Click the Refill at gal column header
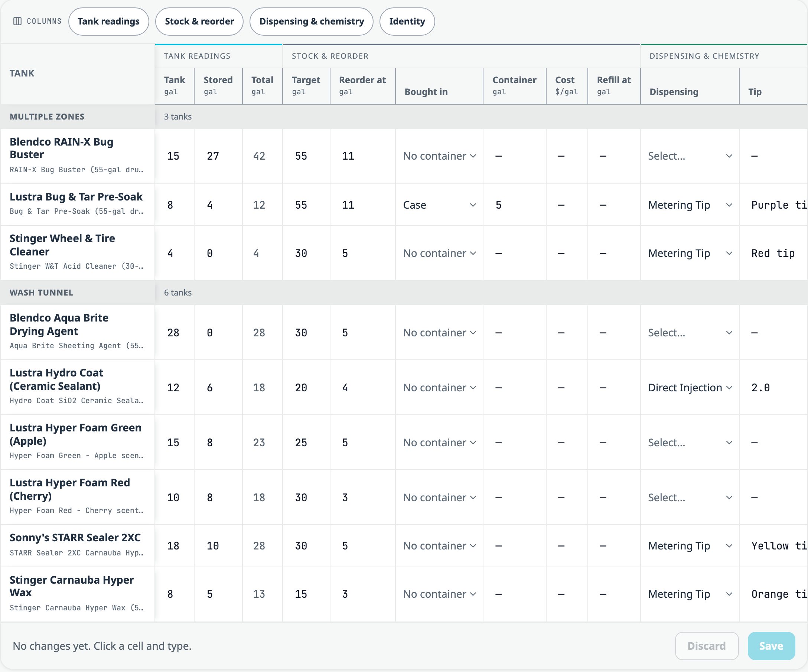This screenshot has width=808, height=672. [614, 85]
